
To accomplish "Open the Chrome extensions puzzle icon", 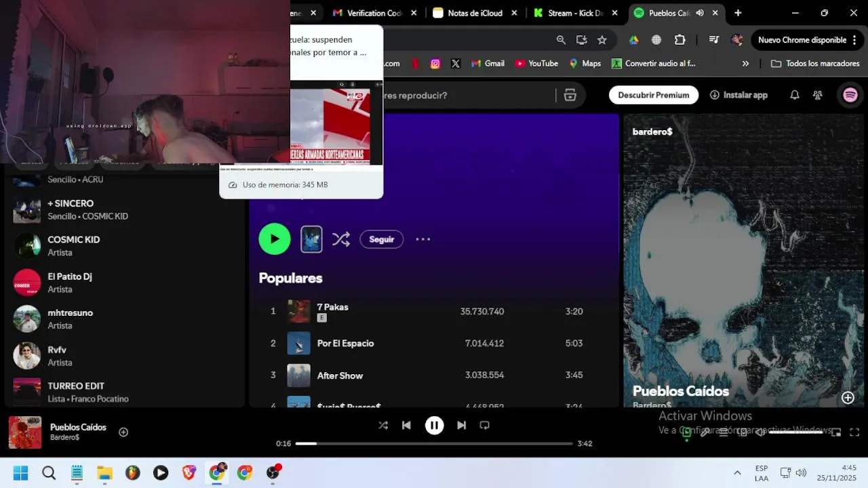I will pos(679,40).
